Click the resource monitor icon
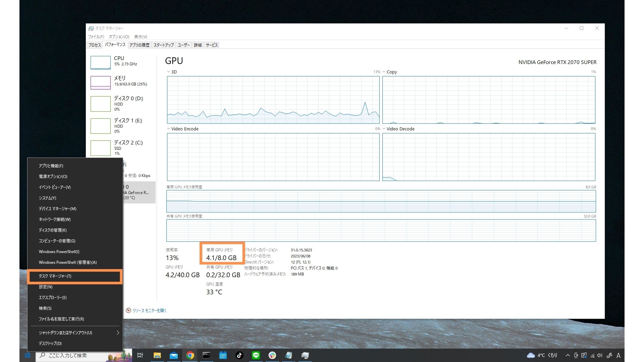The image size is (644, 362). 128,310
